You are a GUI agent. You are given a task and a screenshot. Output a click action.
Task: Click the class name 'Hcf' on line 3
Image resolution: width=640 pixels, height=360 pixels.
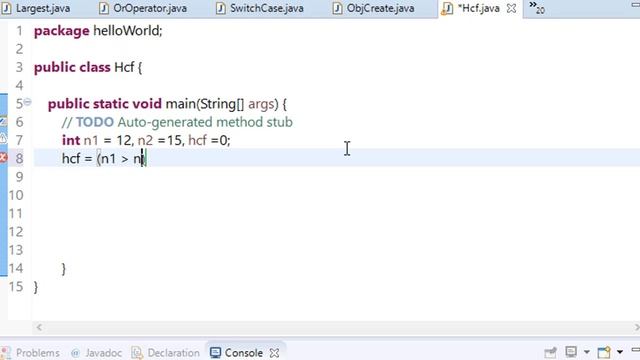click(x=124, y=67)
